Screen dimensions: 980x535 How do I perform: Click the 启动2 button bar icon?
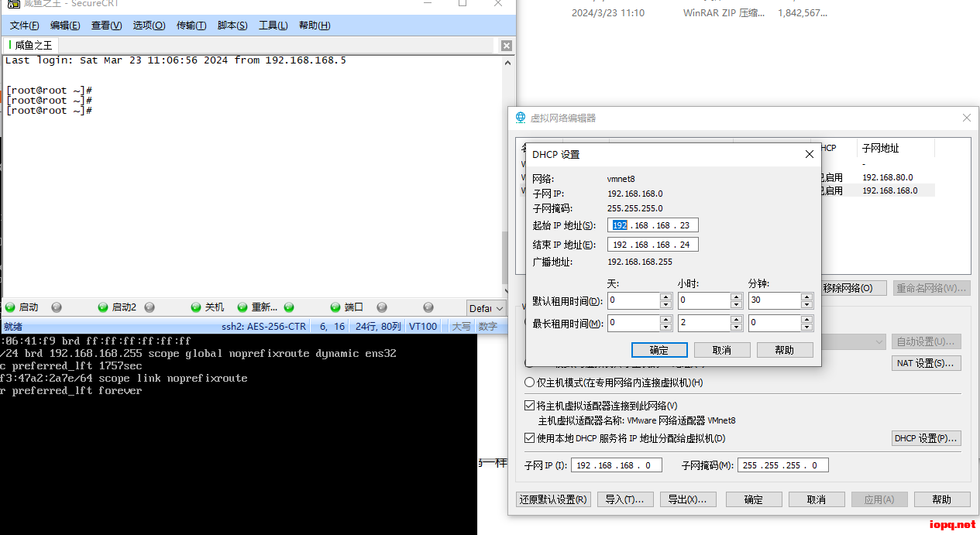click(x=103, y=307)
